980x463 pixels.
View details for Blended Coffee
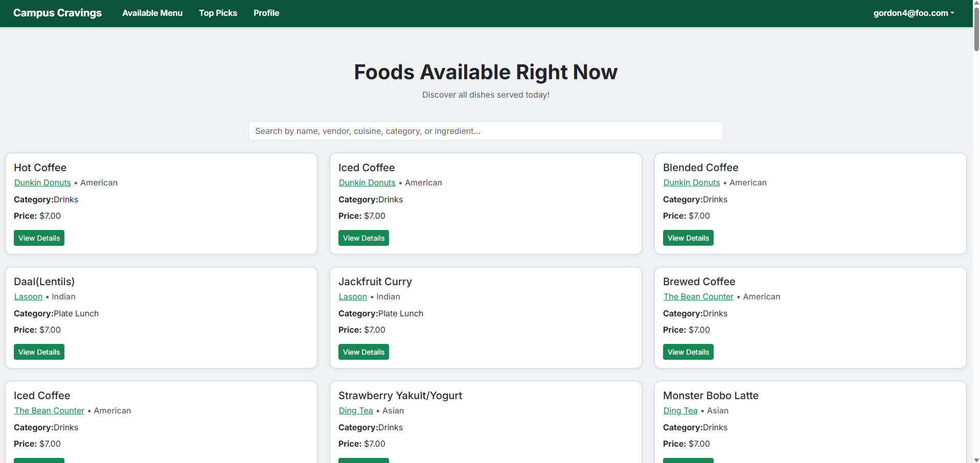coord(688,238)
